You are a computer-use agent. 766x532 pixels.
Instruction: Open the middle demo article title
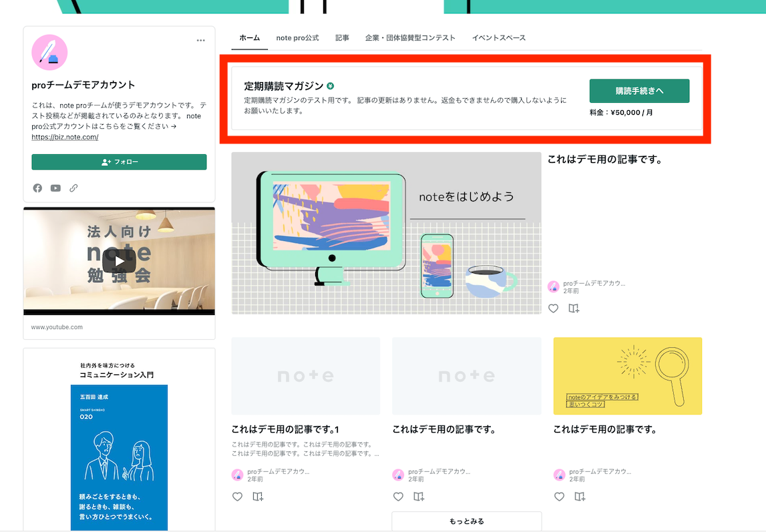445,429
